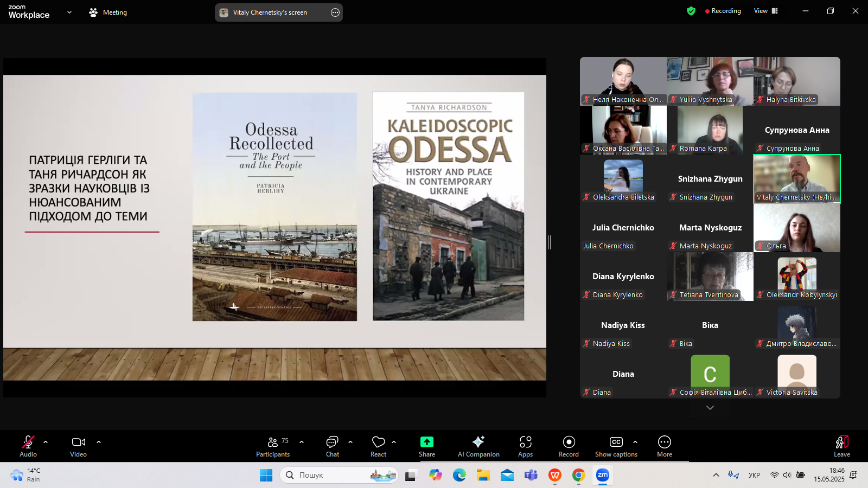This screenshot has height=488, width=868.
Task: Leave the meeting
Action: click(x=841, y=446)
